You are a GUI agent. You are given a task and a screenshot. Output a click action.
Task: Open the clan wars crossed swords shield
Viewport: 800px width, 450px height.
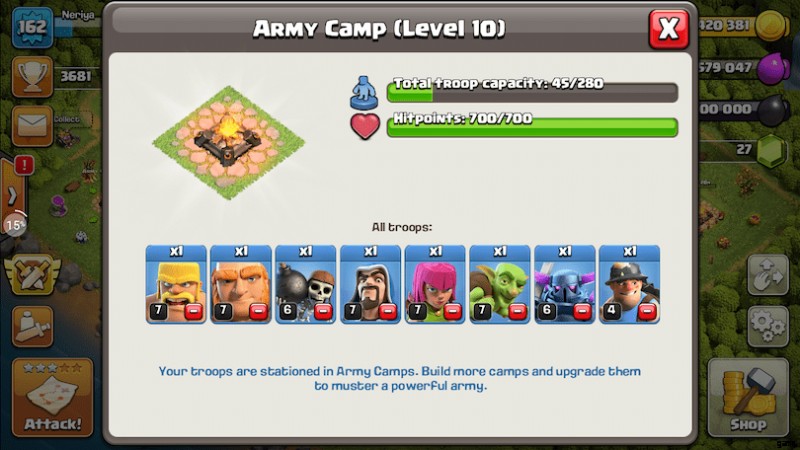coord(32,276)
